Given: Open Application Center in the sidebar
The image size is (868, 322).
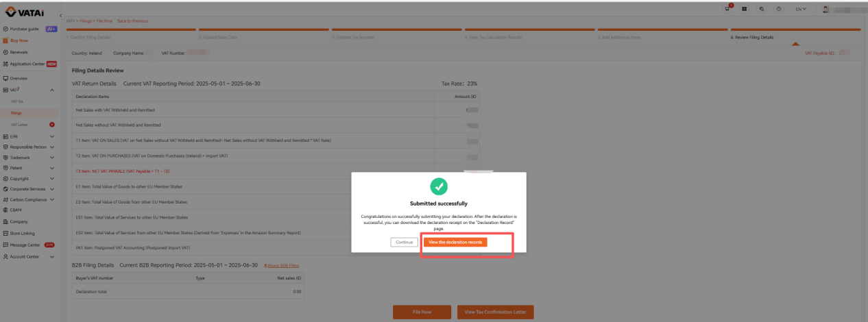Looking at the screenshot, I should tap(30, 64).
